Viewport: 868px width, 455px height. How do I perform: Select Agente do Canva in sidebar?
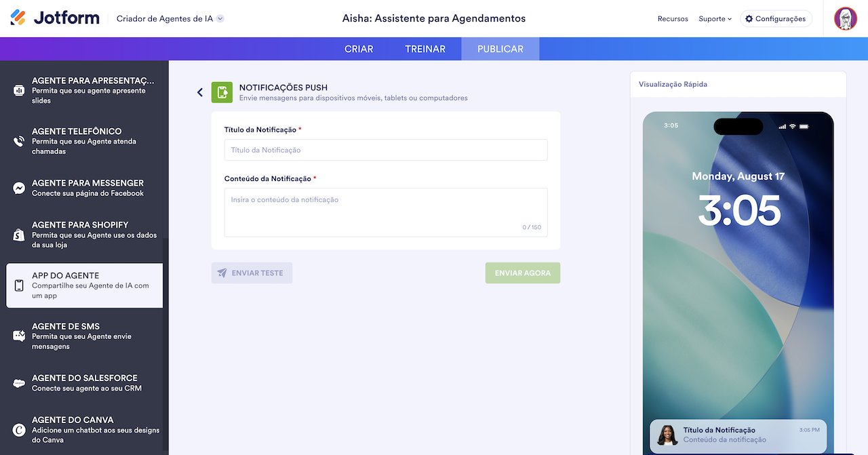(84, 429)
